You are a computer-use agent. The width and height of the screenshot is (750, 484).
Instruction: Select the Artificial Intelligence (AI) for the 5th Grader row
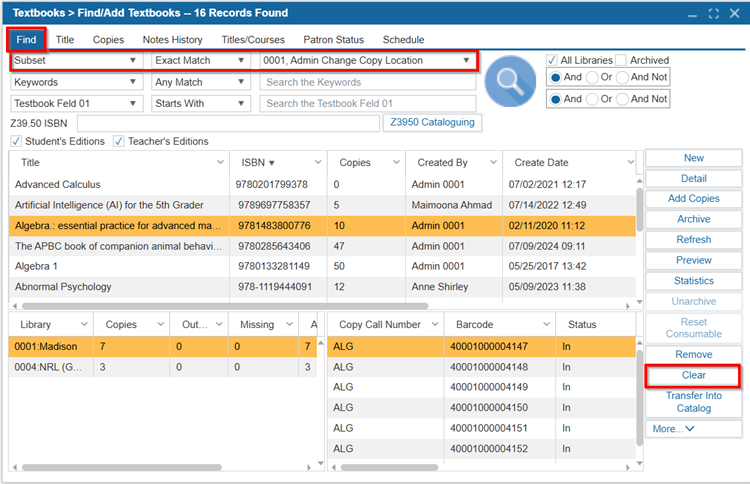pyautogui.click(x=322, y=205)
